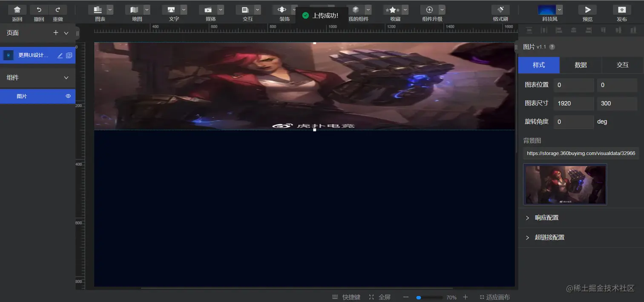
Task: Switch to the 数据 tab
Action: tap(581, 65)
